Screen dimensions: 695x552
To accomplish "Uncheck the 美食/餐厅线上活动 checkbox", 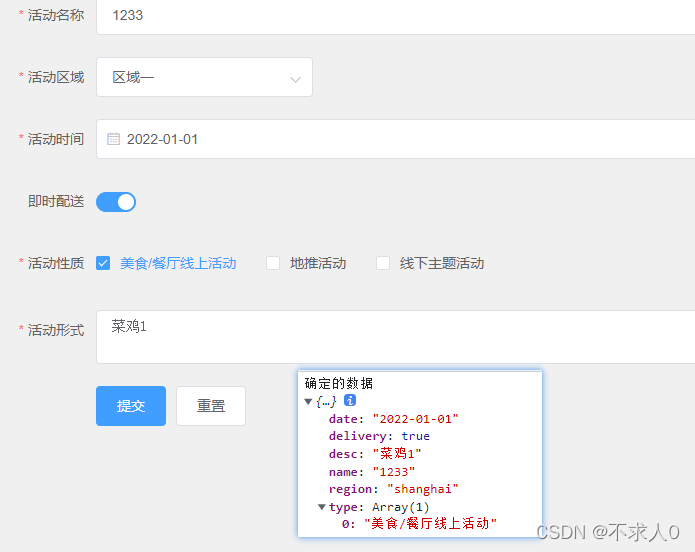I will coord(103,263).
